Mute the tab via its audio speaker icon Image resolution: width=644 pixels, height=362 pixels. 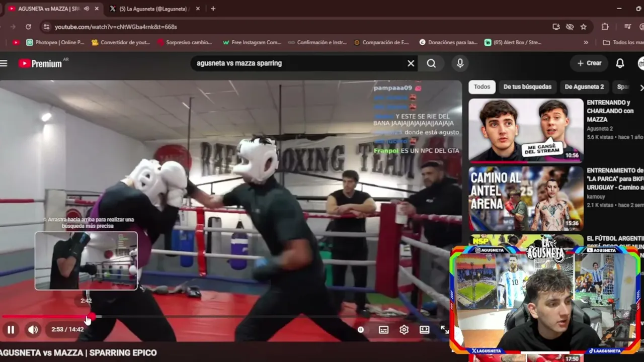(87, 9)
